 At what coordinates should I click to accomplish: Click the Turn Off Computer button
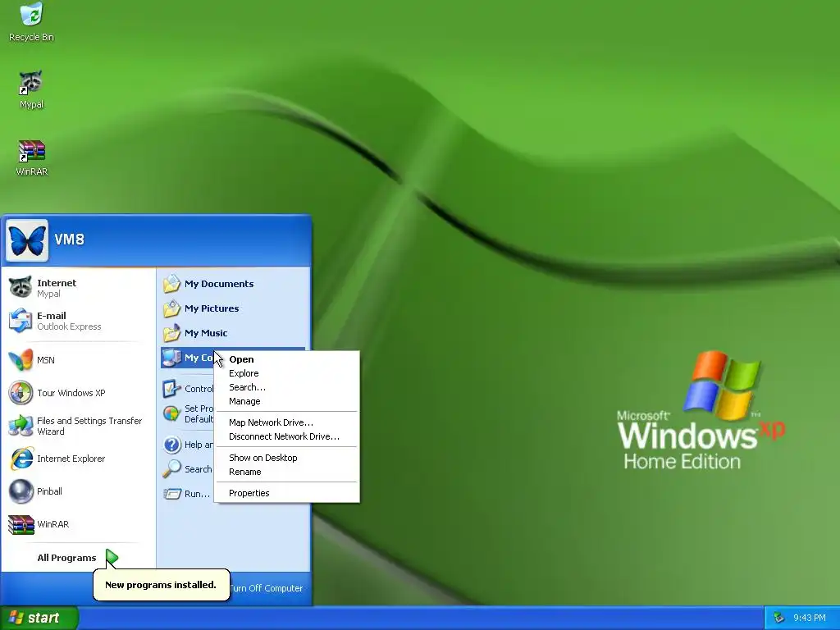pos(267,588)
